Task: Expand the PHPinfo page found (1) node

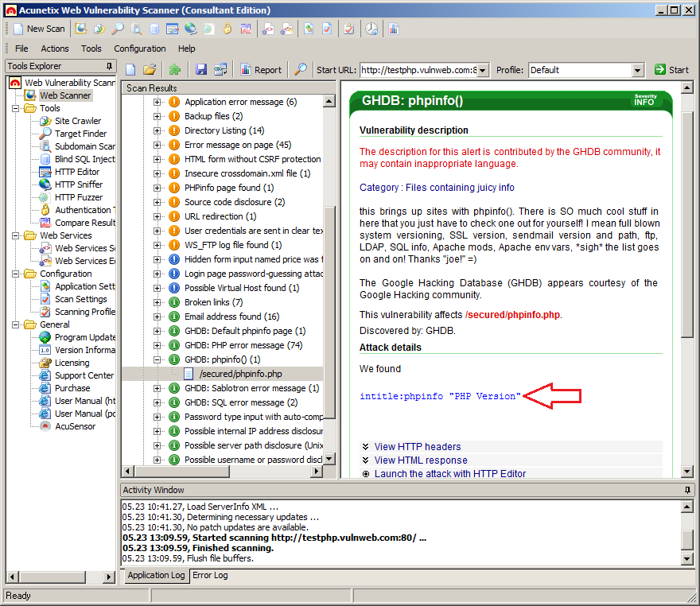Action: 157,188
